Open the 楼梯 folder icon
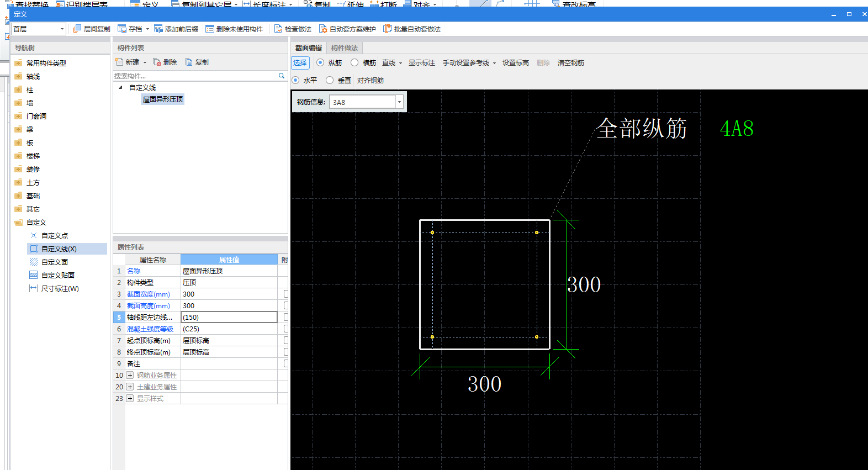This screenshot has width=868, height=470. [18, 156]
